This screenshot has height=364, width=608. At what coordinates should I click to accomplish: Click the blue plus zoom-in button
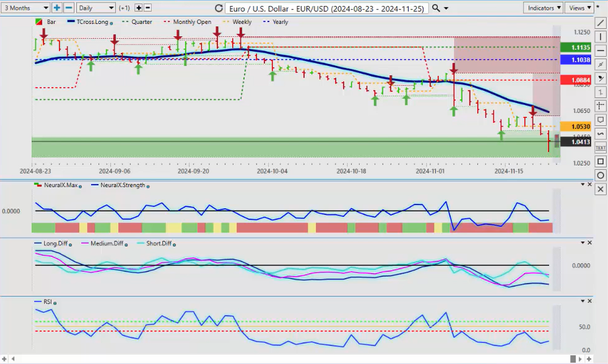[57, 8]
